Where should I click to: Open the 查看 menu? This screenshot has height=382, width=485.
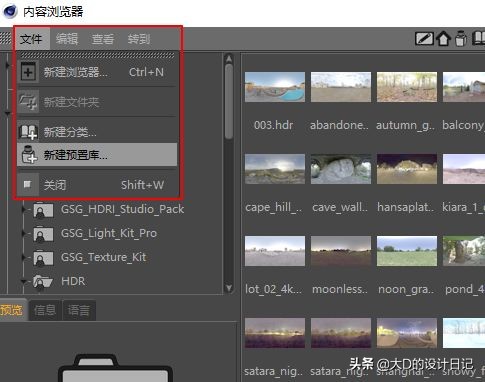tap(103, 39)
